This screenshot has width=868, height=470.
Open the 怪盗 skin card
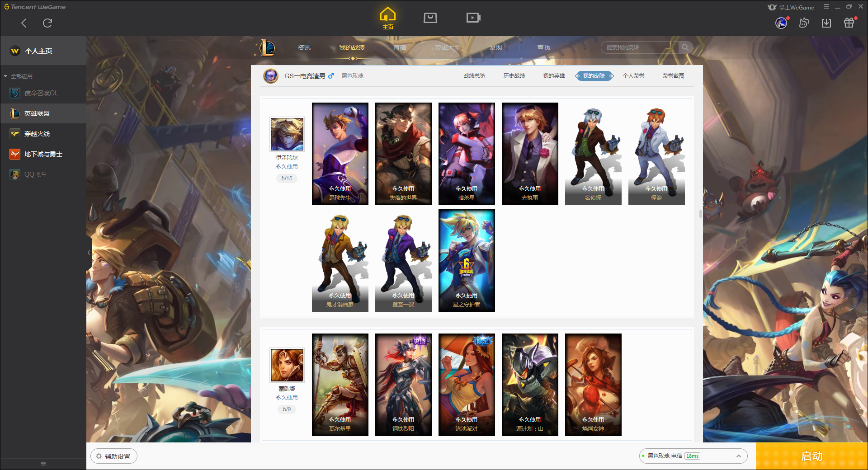[656, 154]
